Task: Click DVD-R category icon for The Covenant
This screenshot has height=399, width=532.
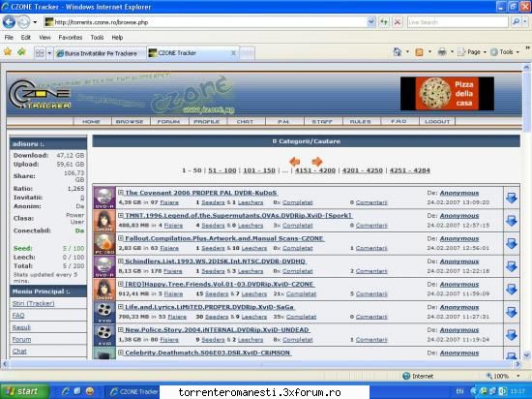Action: [x=104, y=198]
